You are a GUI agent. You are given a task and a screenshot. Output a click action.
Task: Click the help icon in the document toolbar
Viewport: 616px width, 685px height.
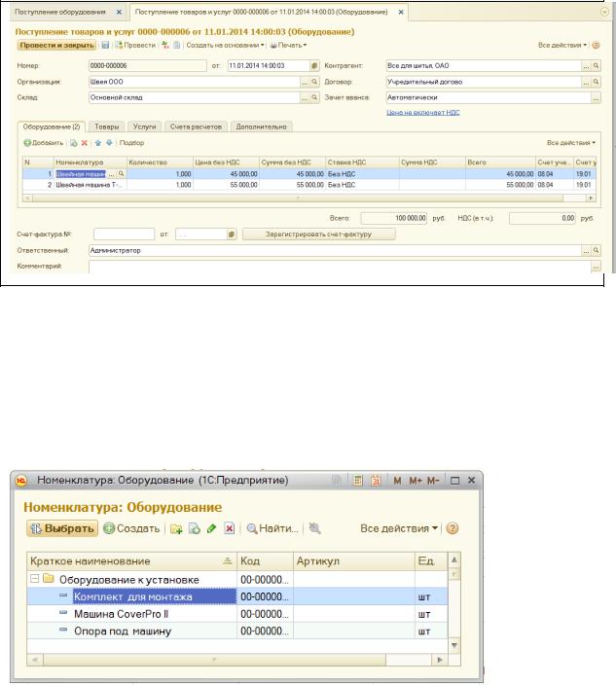[596, 45]
